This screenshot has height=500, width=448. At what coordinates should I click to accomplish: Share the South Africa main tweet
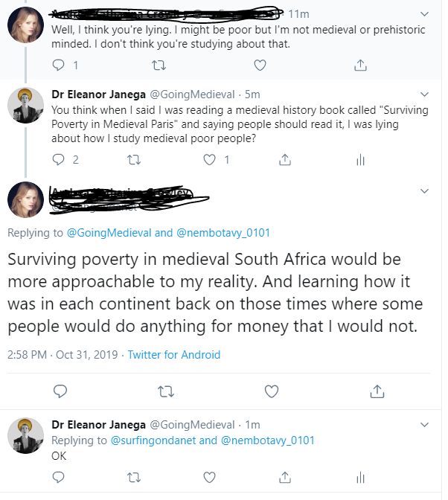pos(377,391)
